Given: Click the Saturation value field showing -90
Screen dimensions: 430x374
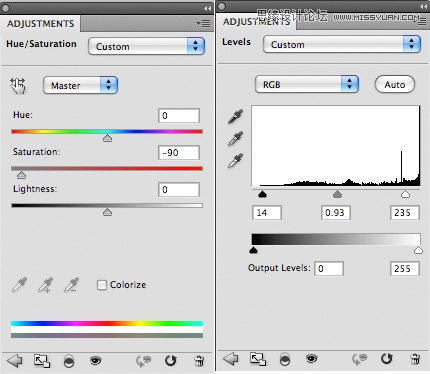Looking at the screenshot, I should tap(179, 153).
